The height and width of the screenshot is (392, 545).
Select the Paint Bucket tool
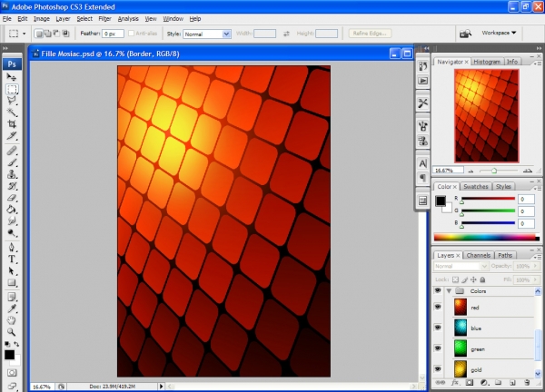pyautogui.click(x=12, y=210)
